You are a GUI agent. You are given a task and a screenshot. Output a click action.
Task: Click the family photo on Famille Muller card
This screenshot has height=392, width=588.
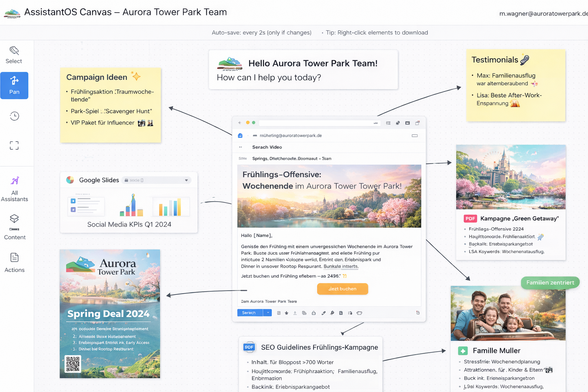(508, 313)
